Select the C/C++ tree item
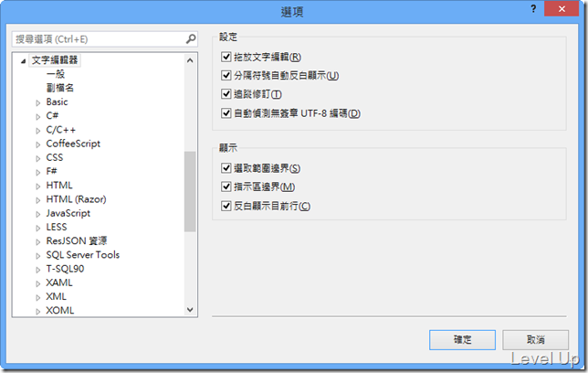The image size is (588, 373). tap(61, 130)
